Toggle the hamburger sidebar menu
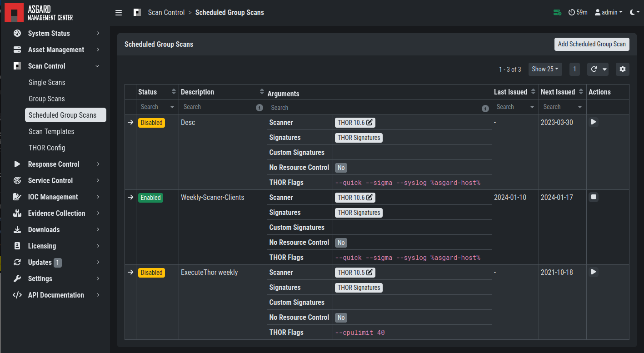The width and height of the screenshot is (644, 353). coord(119,13)
